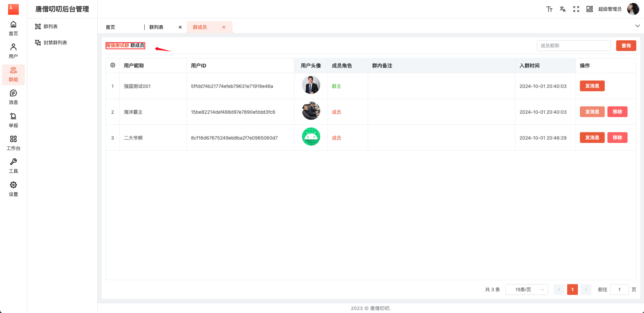This screenshot has width=644, height=313.
Task: Remove member 二大爷啊 with 移除 button
Action: [617, 138]
